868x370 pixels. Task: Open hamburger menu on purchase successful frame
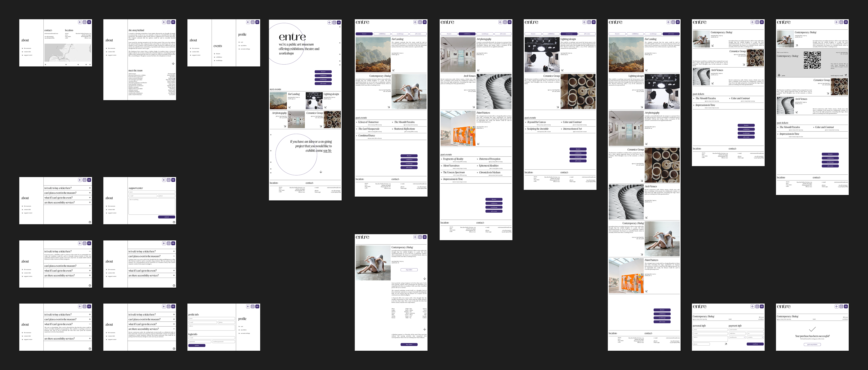pyautogui.click(x=846, y=306)
